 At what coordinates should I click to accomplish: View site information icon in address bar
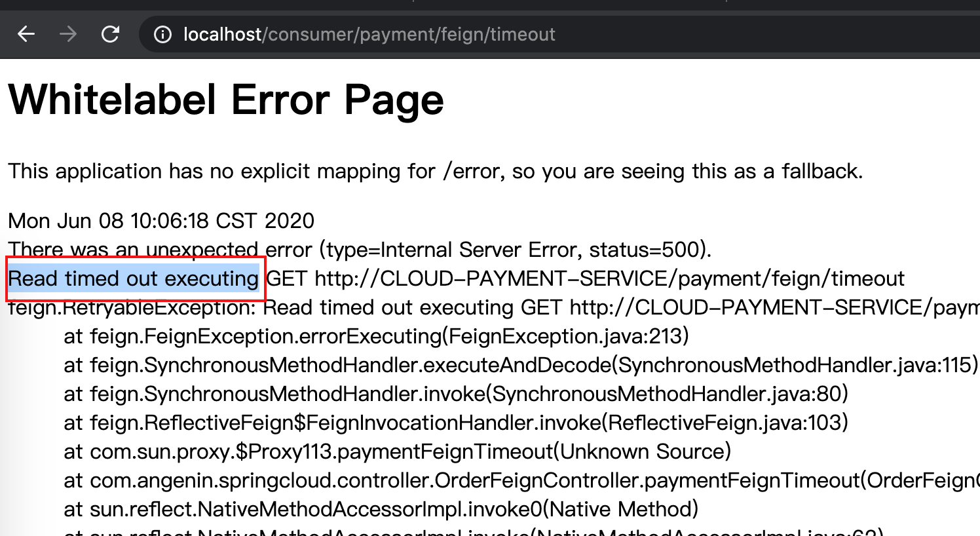tap(162, 34)
